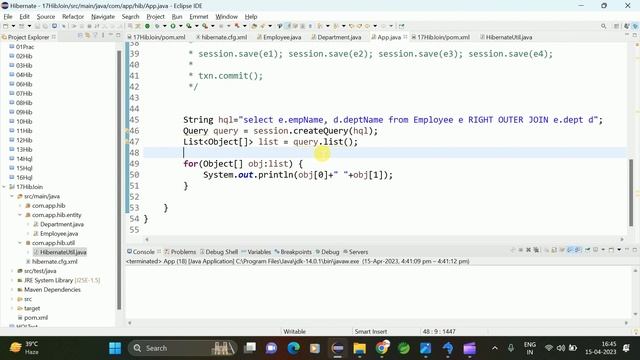The image size is (640, 360).
Task: Click the weather widget on taskbar
Action: pos(25,348)
